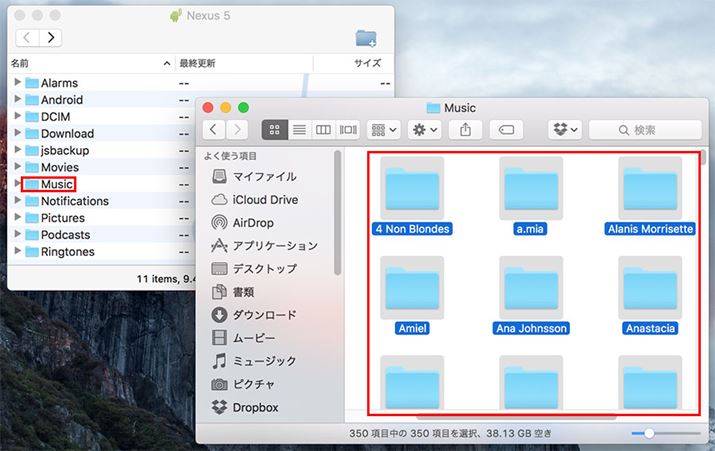Open ミュージック in the Finder sidebar
This screenshot has height=451, width=715.
[x=264, y=361]
